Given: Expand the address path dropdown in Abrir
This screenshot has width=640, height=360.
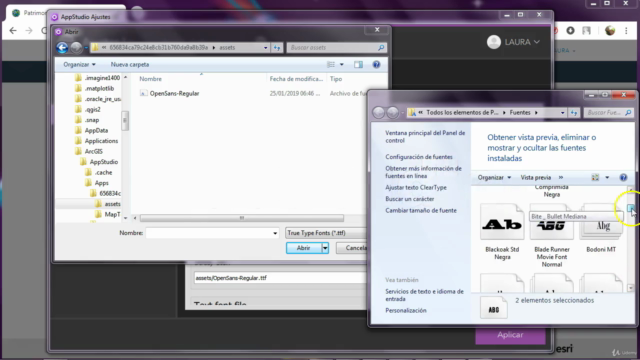Looking at the screenshot, I should click(266, 48).
